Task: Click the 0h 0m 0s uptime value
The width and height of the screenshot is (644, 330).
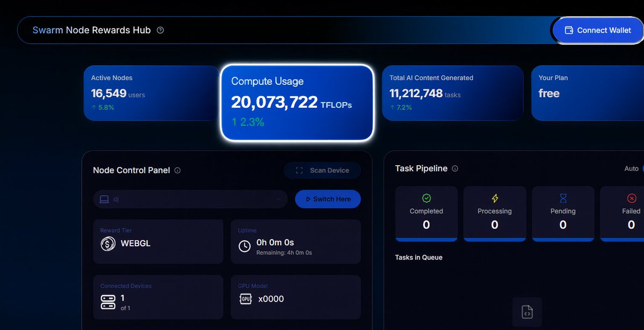Action: point(275,243)
